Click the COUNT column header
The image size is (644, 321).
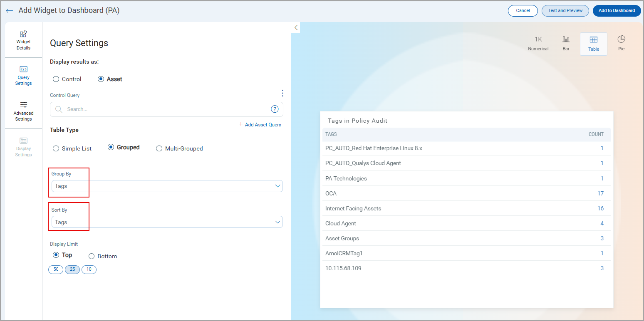click(x=596, y=134)
